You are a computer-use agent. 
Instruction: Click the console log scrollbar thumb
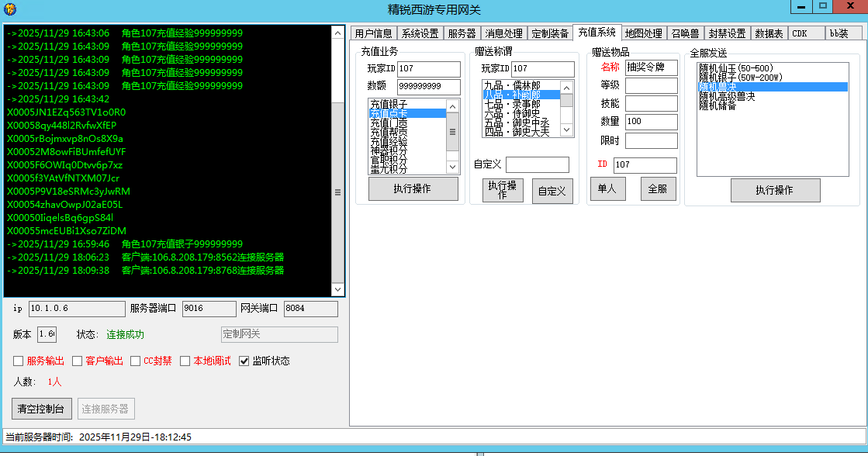click(x=337, y=192)
